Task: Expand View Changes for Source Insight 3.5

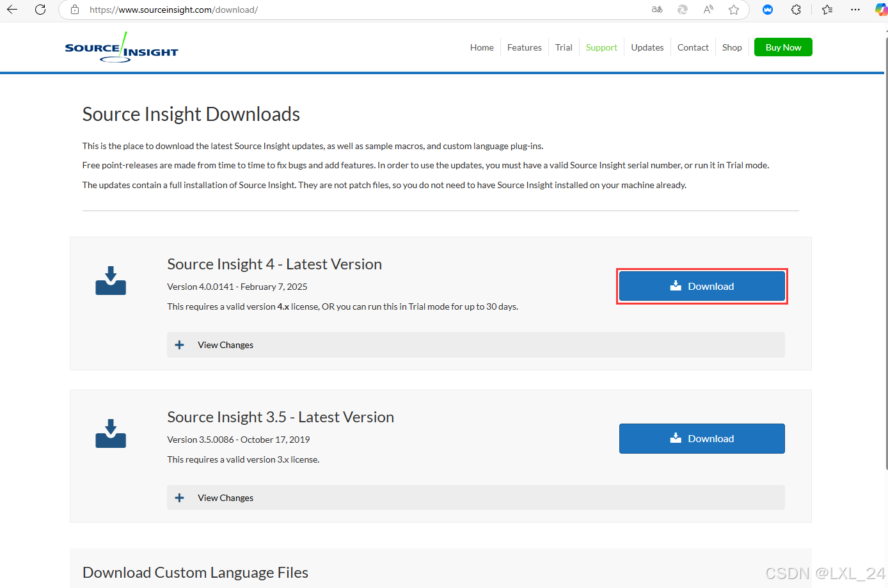Action: [x=476, y=498]
